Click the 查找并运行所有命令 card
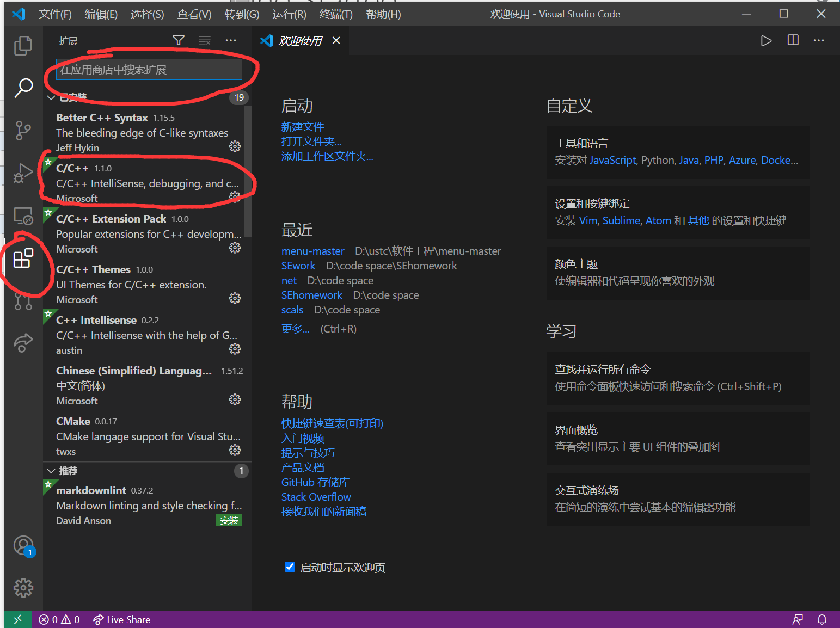 678,378
